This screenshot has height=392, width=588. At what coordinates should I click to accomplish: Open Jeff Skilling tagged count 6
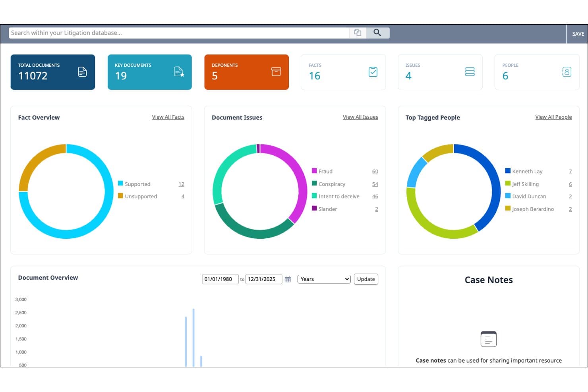[571, 184]
